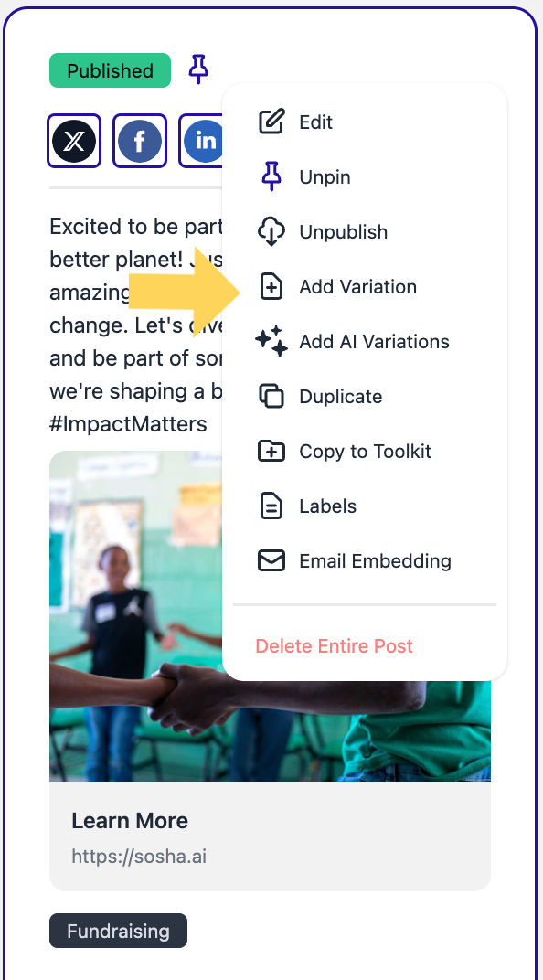Viewport: 543px width, 980px height.
Task: Click the pin icon beside Published badge
Action: tap(198, 69)
